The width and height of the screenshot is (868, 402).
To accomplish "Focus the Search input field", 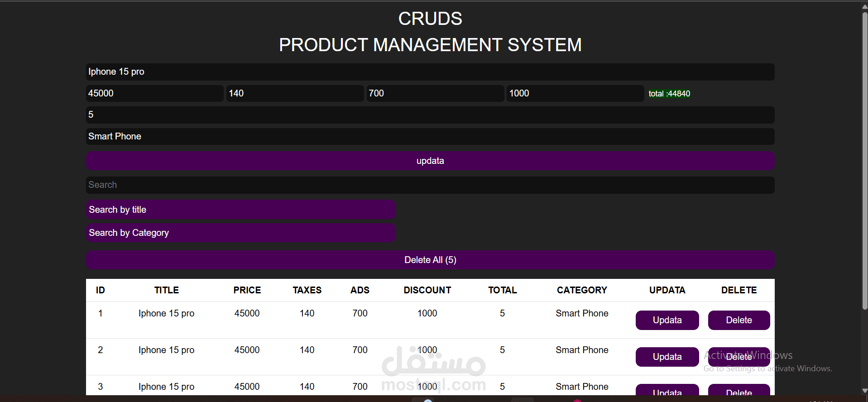I will [430, 185].
